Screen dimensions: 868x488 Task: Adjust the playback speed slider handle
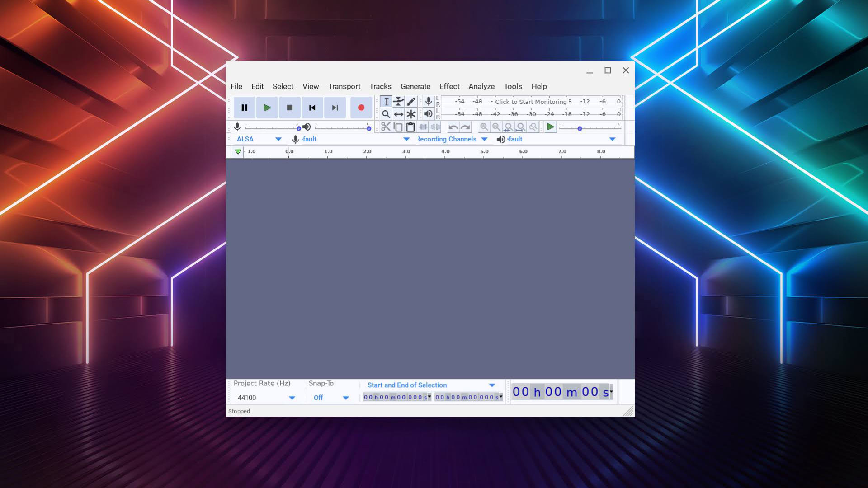[x=580, y=129]
